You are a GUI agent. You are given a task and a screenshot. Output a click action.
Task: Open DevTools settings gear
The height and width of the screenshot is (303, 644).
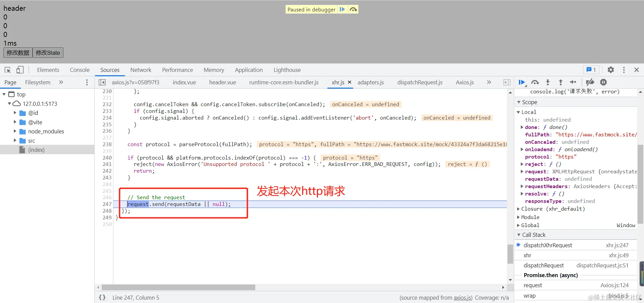(x=611, y=70)
